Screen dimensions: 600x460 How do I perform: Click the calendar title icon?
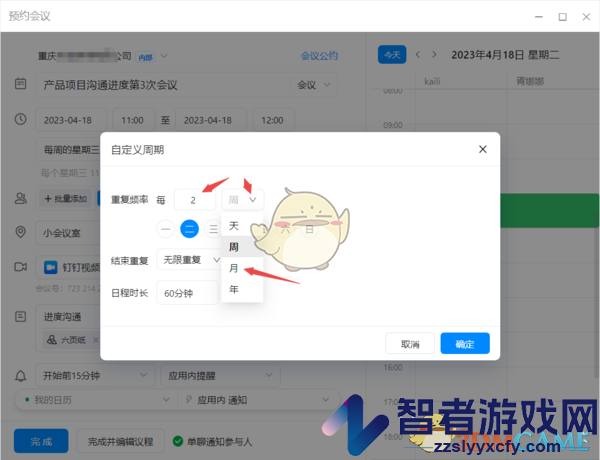pos(21,84)
